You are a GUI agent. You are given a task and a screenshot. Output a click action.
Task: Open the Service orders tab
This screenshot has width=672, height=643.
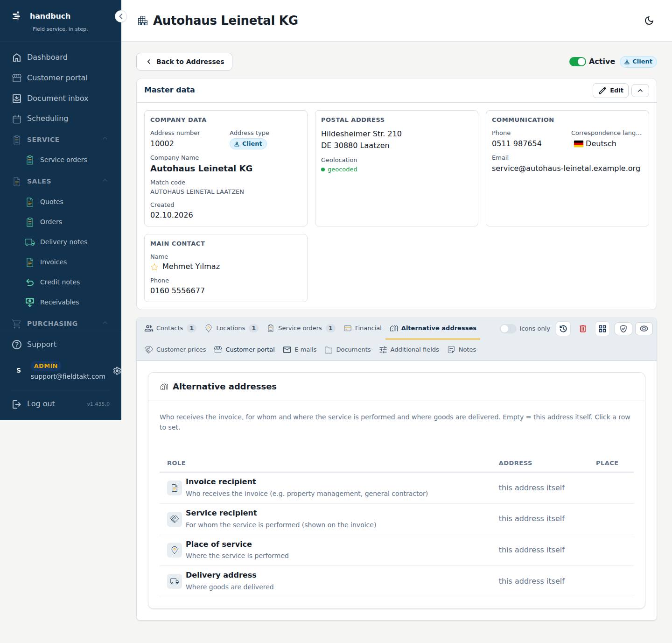(301, 328)
